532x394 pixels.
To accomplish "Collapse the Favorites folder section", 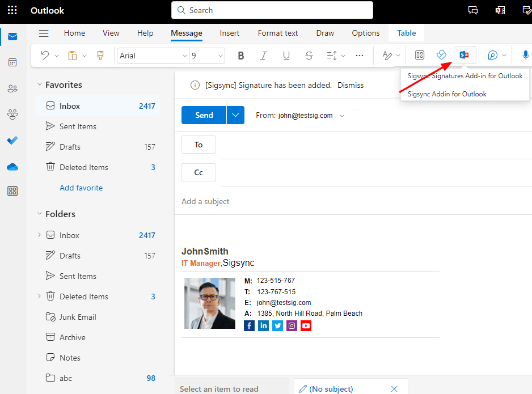I will 40,85.
